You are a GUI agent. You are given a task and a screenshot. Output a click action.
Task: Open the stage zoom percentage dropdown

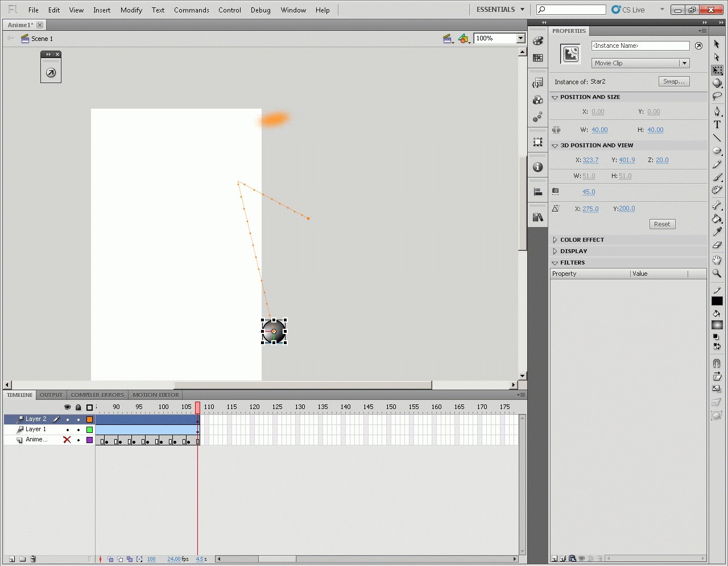tap(520, 38)
